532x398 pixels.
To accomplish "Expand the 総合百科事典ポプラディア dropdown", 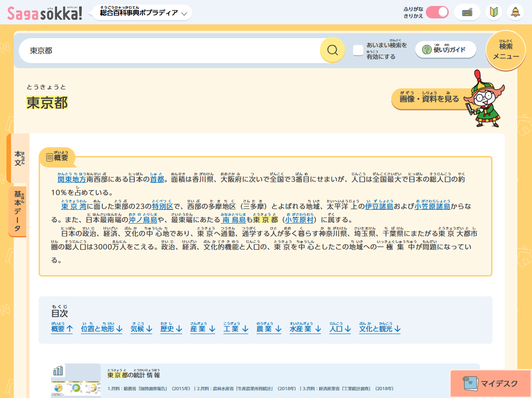I will pos(143,13).
